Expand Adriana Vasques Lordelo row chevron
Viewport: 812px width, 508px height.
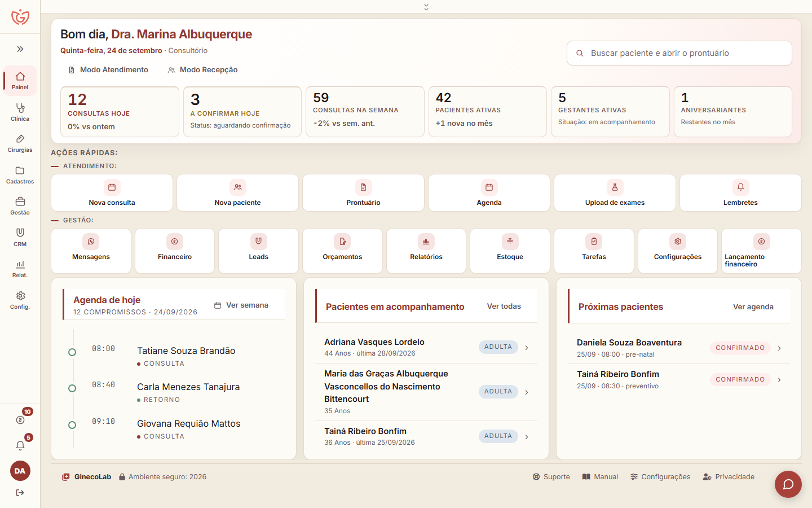(x=527, y=348)
